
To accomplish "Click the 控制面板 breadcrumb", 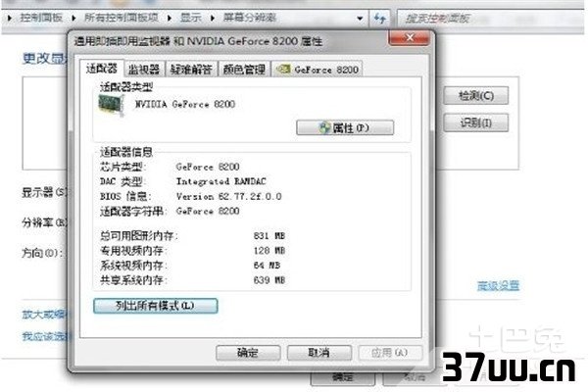I will click(41, 18).
